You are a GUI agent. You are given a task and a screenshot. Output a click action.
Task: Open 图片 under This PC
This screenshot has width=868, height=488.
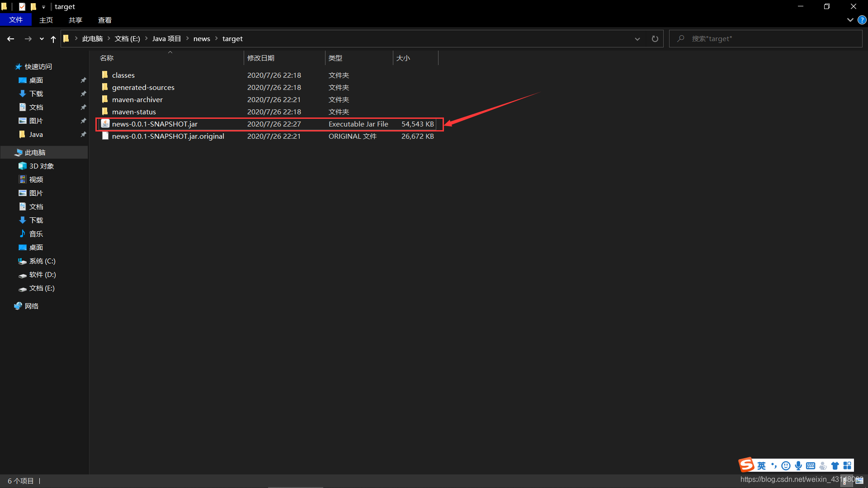tap(36, 193)
